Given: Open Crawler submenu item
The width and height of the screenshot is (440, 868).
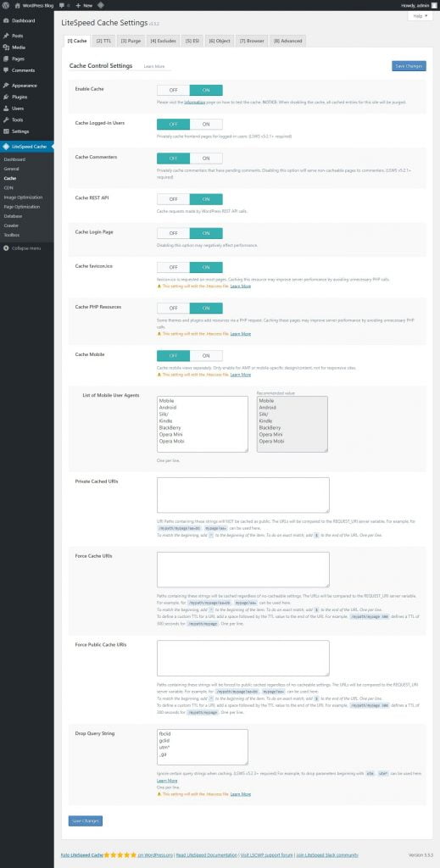Looking at the screenshot, I should tap(11, 225).
